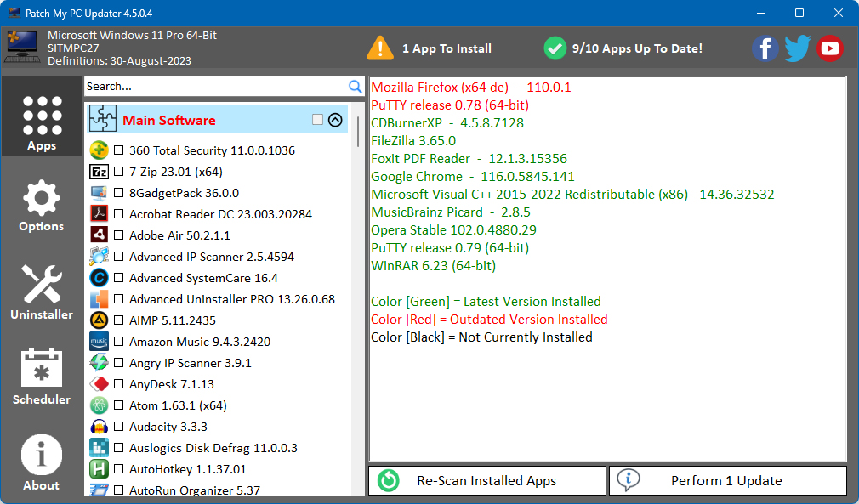859x504 pixels.
Task: Click the yellow warning triangle icon
Action: pos(380,48)
